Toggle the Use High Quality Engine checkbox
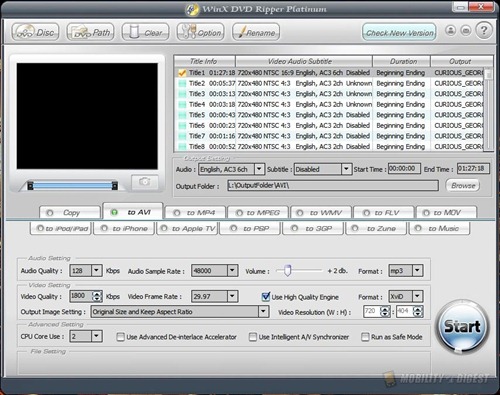Screen dimensions: 500x395 pyautogui.click(x=265, y=296)
